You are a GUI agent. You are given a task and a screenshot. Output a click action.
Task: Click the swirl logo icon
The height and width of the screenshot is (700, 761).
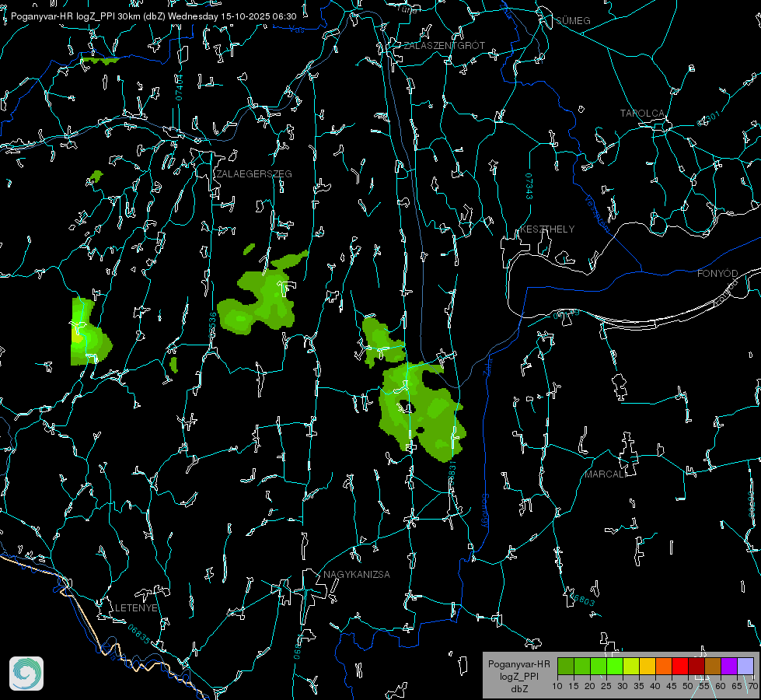[x=26, y=674]
